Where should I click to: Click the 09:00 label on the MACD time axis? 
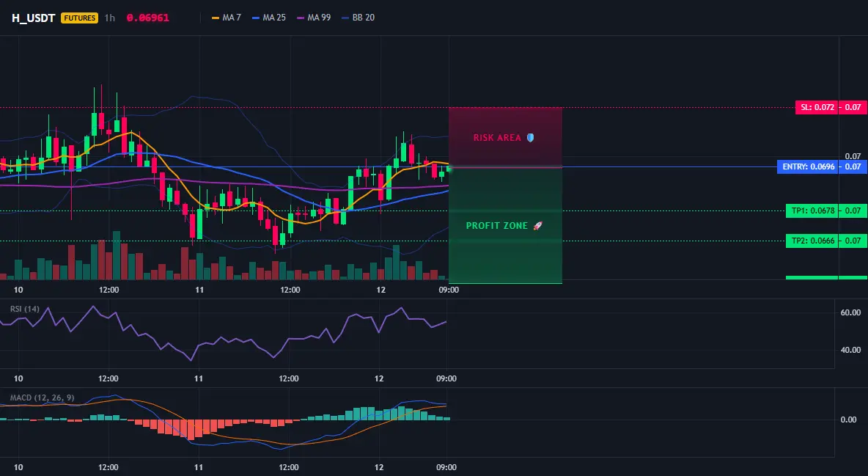pyautogui.click(x=446, y=467)
